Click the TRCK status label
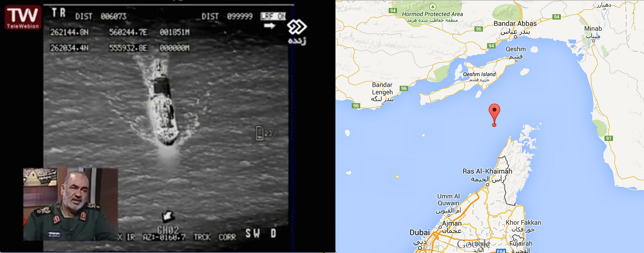 coord(202,237)
